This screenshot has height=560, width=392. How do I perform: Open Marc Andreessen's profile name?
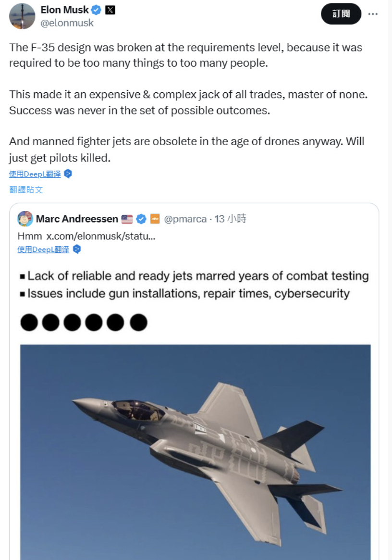pos(77,219)
